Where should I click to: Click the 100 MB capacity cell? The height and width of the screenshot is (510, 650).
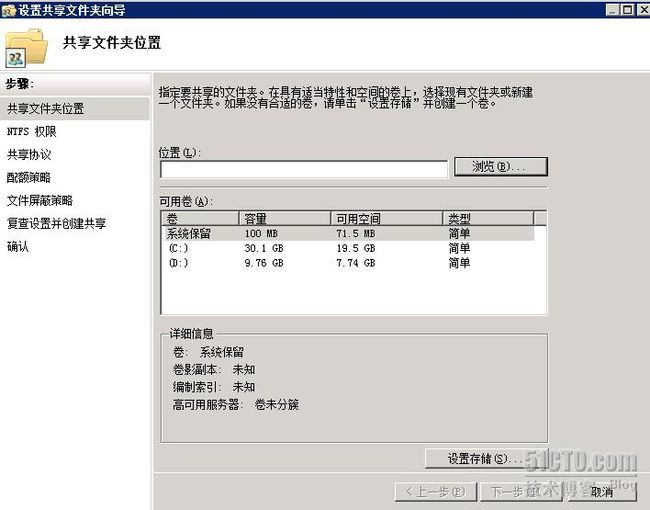tap(261, 233)
